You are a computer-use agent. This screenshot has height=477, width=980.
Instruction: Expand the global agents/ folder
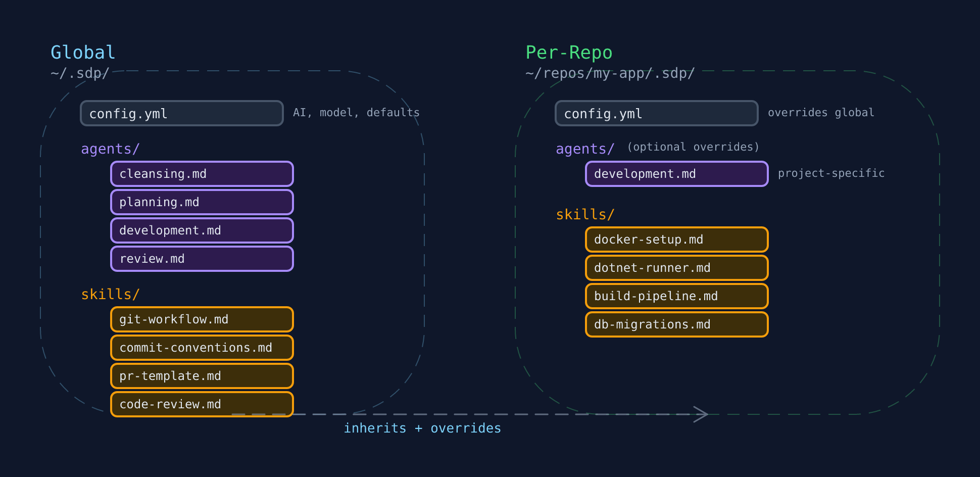pyautogui.click(x=109, y=149)
